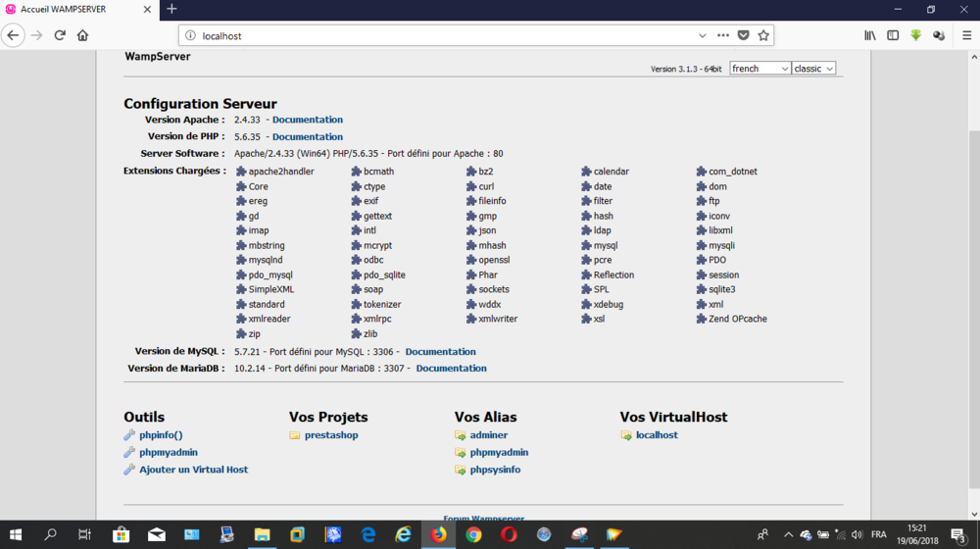Viewport: 980px width, 549px height.
Task: Open page actions three-dot menu
Action: coord(723,35)
